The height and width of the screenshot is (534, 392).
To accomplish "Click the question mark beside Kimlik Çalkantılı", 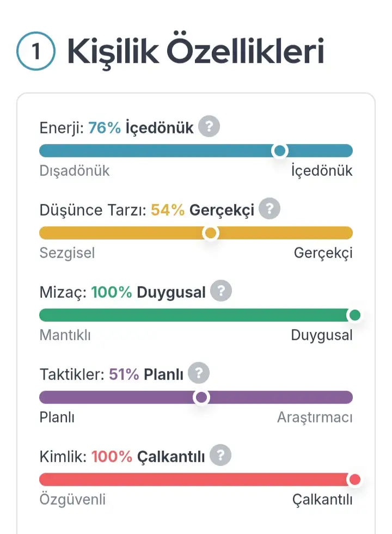I will tap(220, 456).
